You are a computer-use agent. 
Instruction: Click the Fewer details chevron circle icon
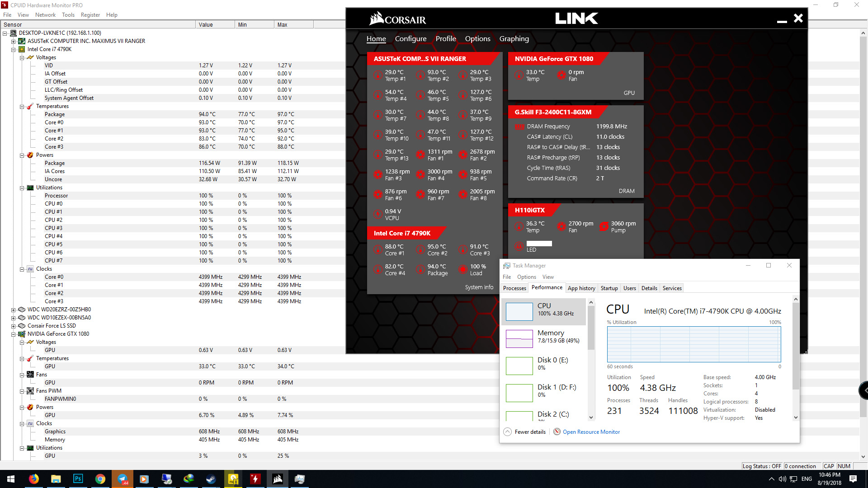point(508,432)
